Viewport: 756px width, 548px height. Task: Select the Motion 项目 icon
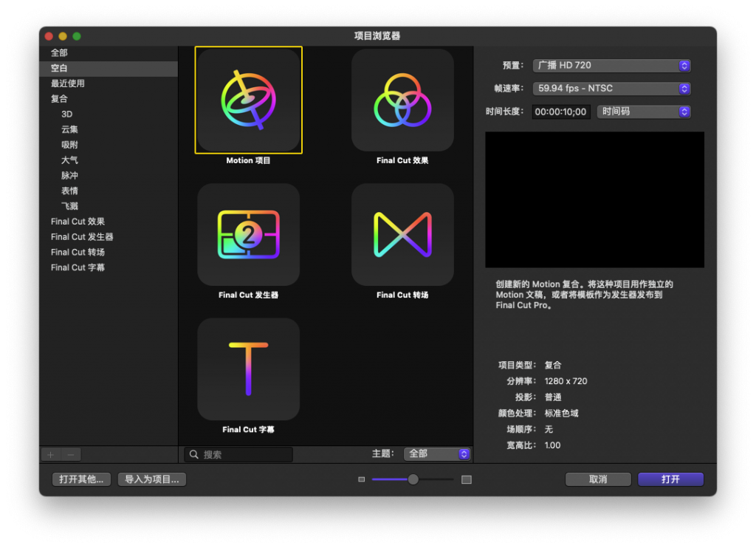coord(248,100)
